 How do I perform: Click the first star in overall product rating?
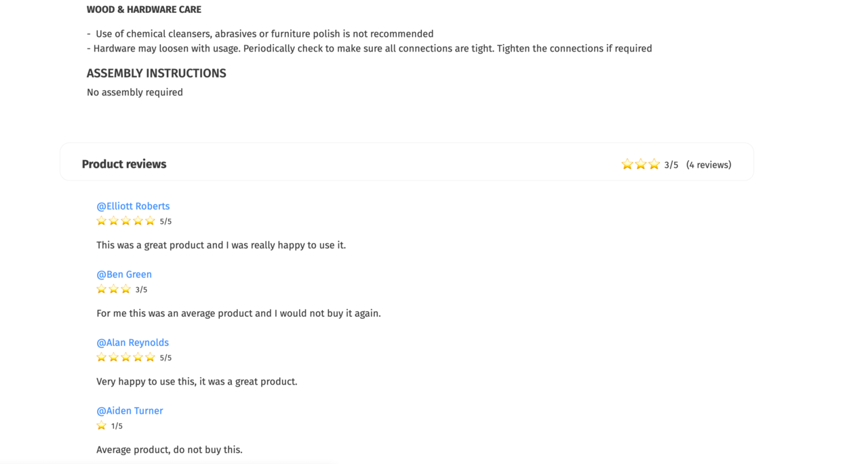click(x=627, y=164)
